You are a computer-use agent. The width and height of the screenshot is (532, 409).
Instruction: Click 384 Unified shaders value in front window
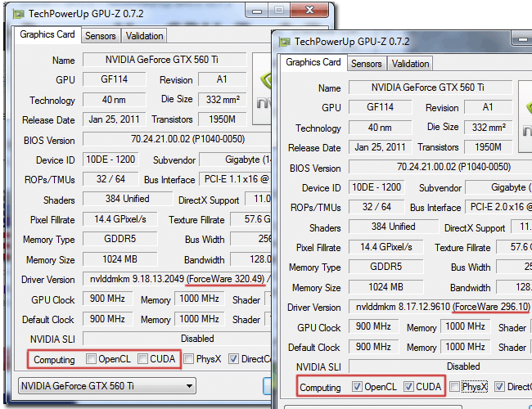[393, 227]
